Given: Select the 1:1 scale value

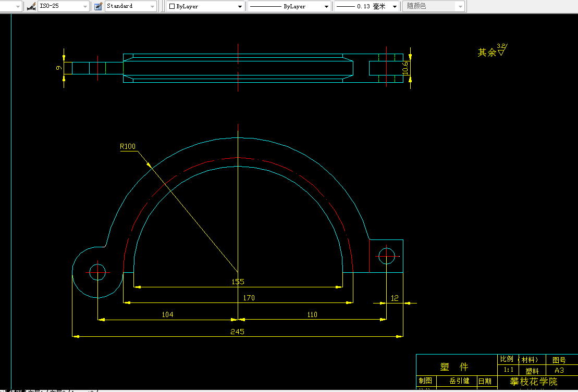Looking at the screenshot, I should [x=508, y=370].
